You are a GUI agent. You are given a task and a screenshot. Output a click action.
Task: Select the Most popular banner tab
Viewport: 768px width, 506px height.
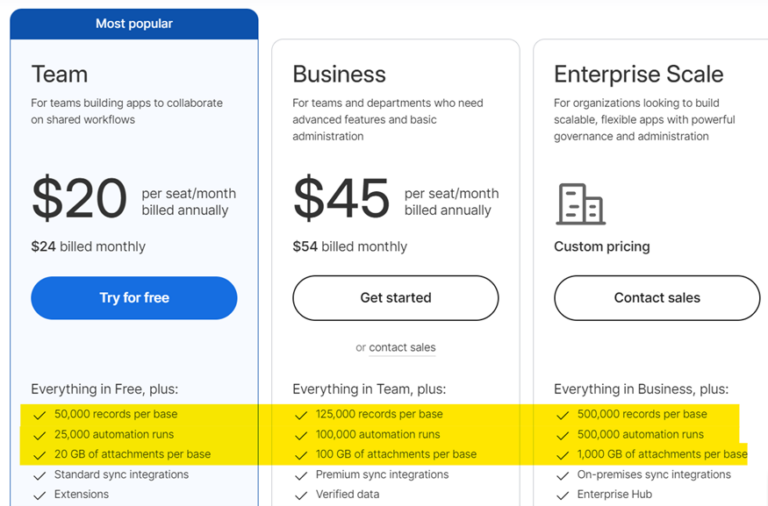(x=134, y=23)
